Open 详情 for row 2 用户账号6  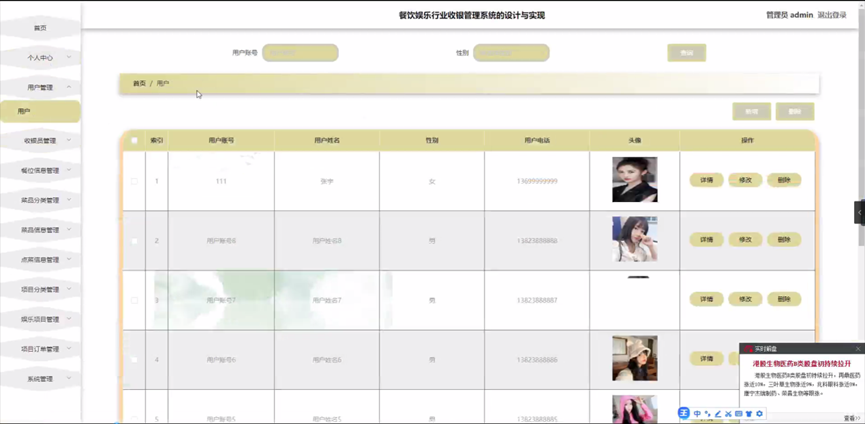(707, 239)
